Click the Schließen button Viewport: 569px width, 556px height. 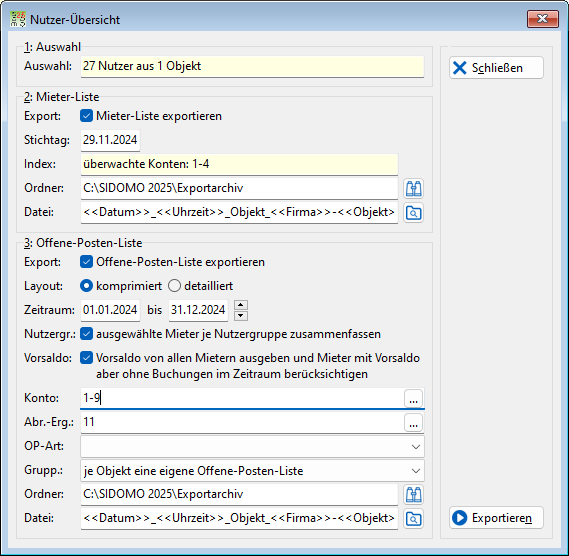496,68
